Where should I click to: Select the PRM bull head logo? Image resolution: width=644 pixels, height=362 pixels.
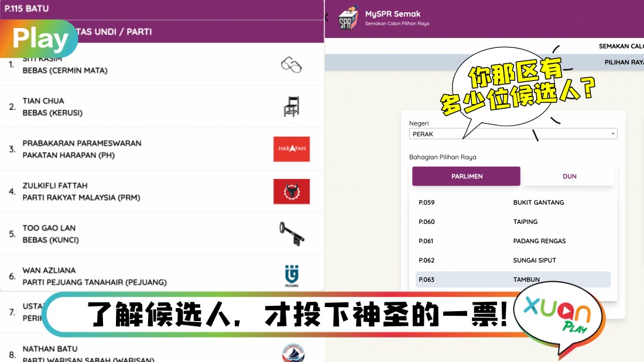click(291, 191)
